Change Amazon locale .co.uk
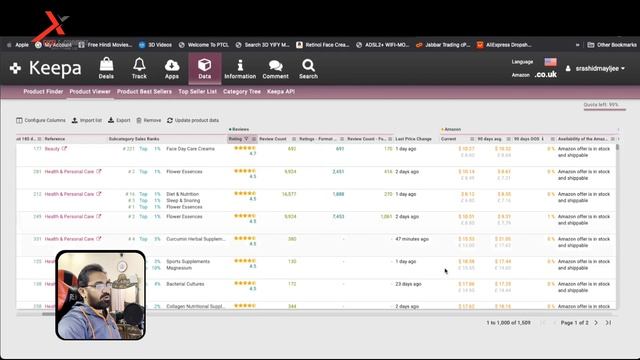The height and width of the screenshot is (360, 640). (x=546, y=75)
